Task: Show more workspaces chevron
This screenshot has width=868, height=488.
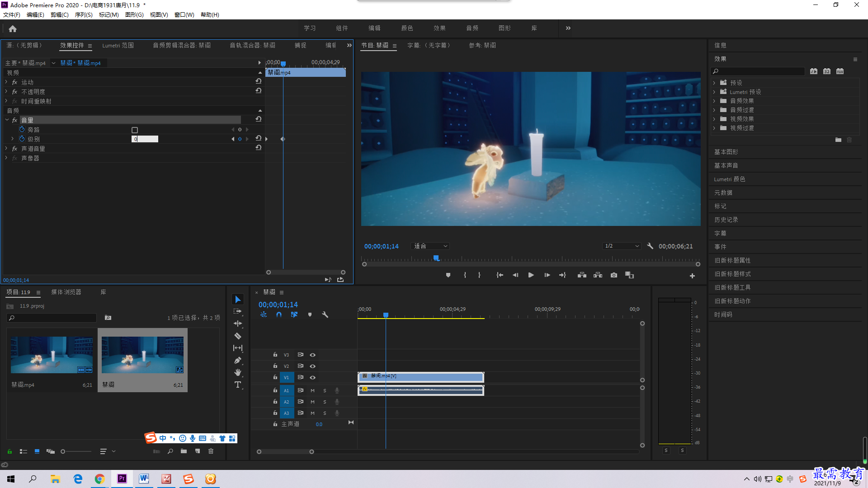Action: (568, 28)
